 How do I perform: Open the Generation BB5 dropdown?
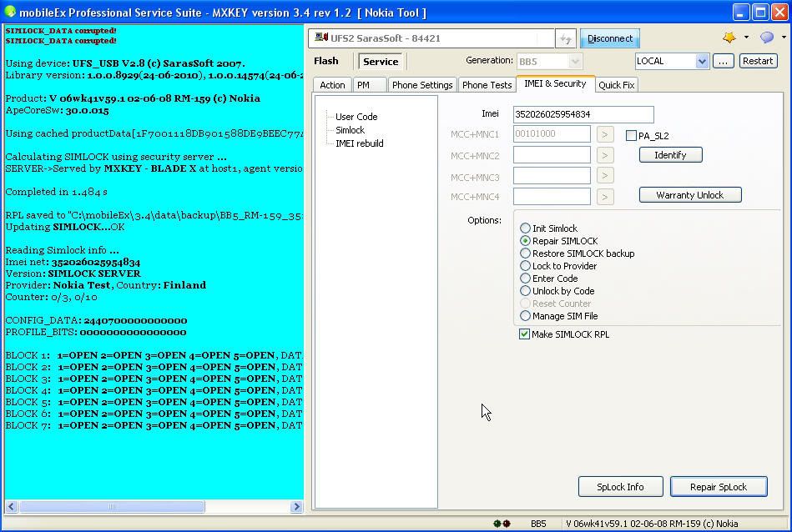pos(574,62)
